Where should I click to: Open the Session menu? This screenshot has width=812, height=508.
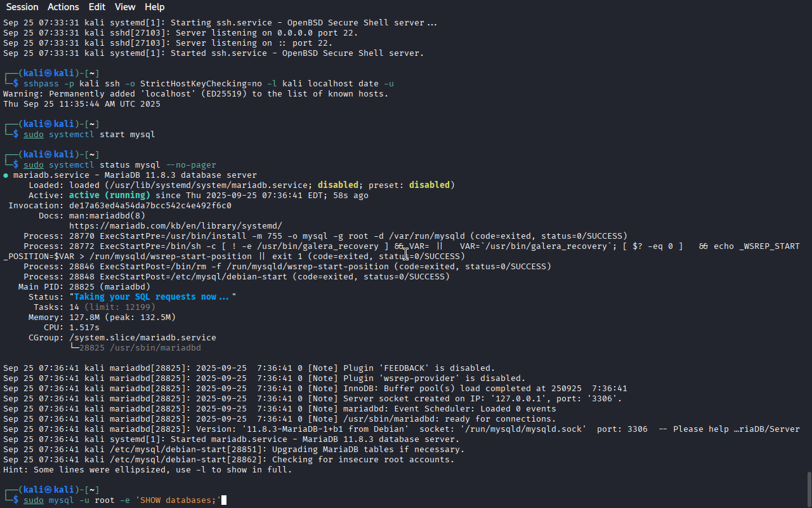[22, 7]
